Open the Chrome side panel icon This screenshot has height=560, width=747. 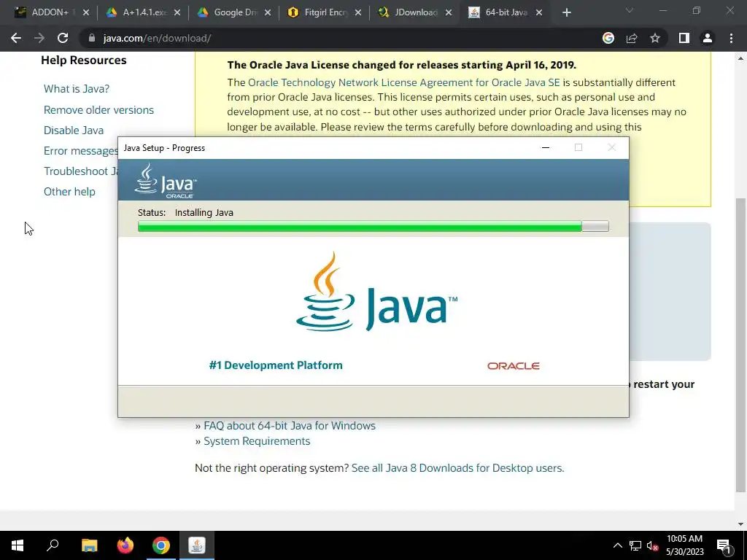684,38
